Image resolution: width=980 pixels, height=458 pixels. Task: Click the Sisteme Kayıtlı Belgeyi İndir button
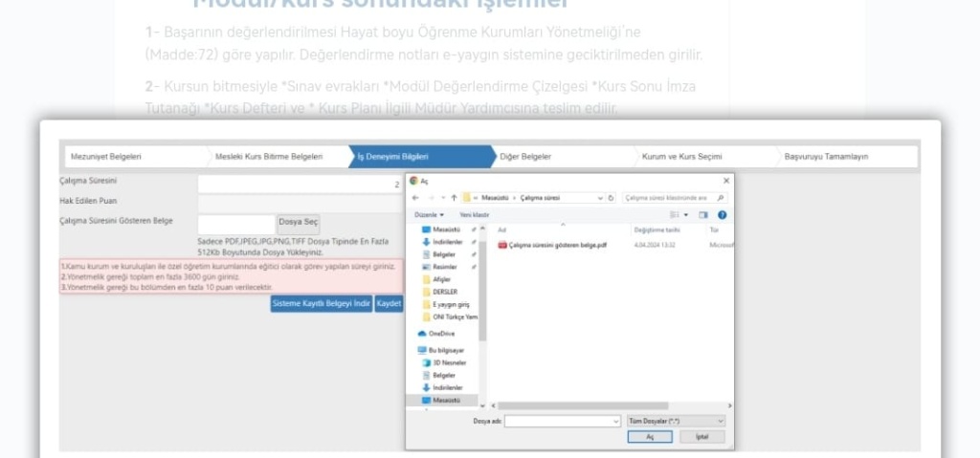[x=321, y=303]
